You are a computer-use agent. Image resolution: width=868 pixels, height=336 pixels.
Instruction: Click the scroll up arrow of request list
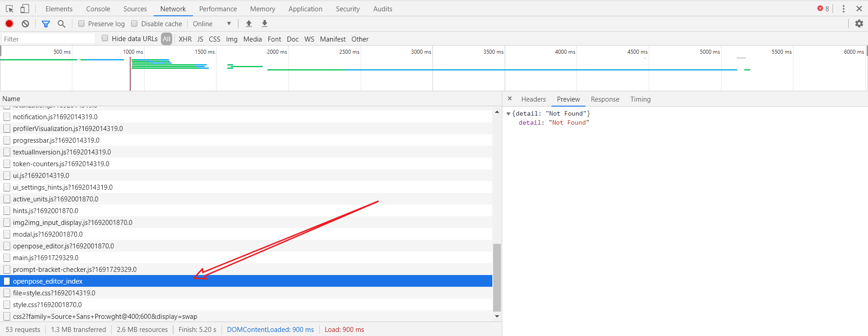[497, 112]
